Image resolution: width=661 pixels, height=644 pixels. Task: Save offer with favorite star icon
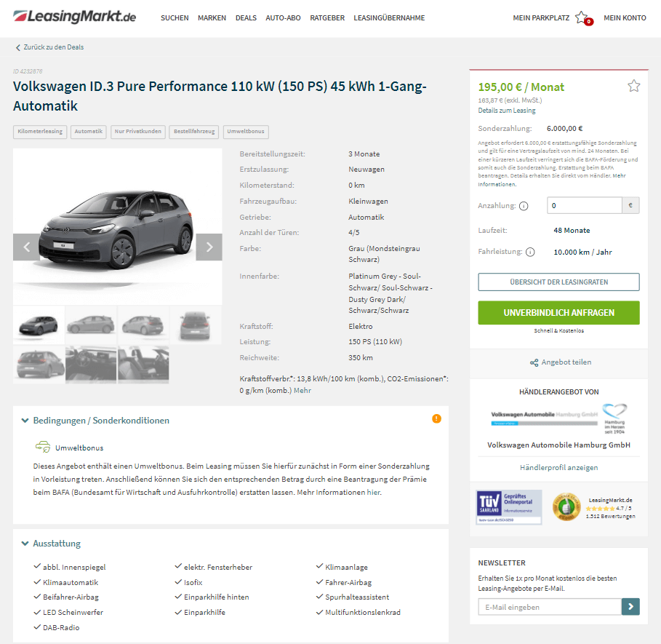(633, 86)
